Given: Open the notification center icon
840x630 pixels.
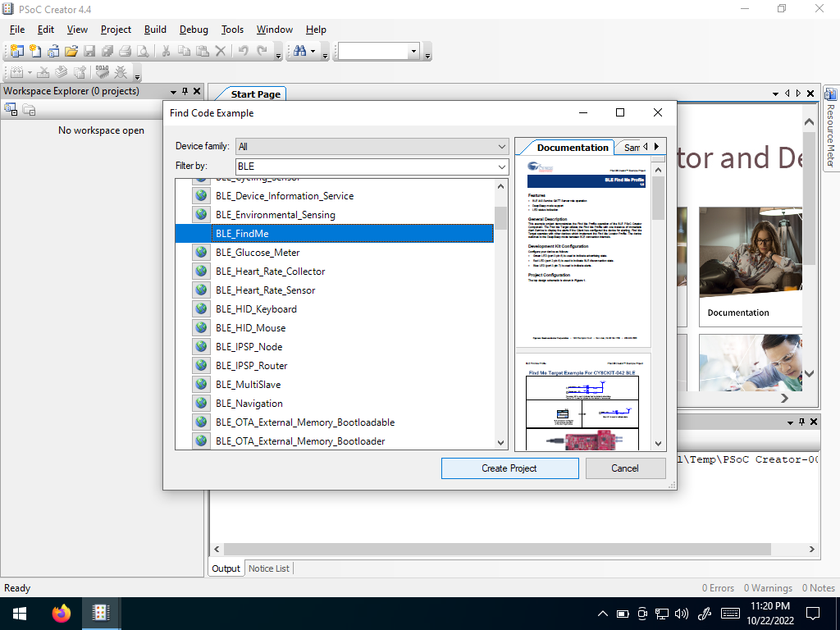Looking at the screenshot, I should 813,614.
